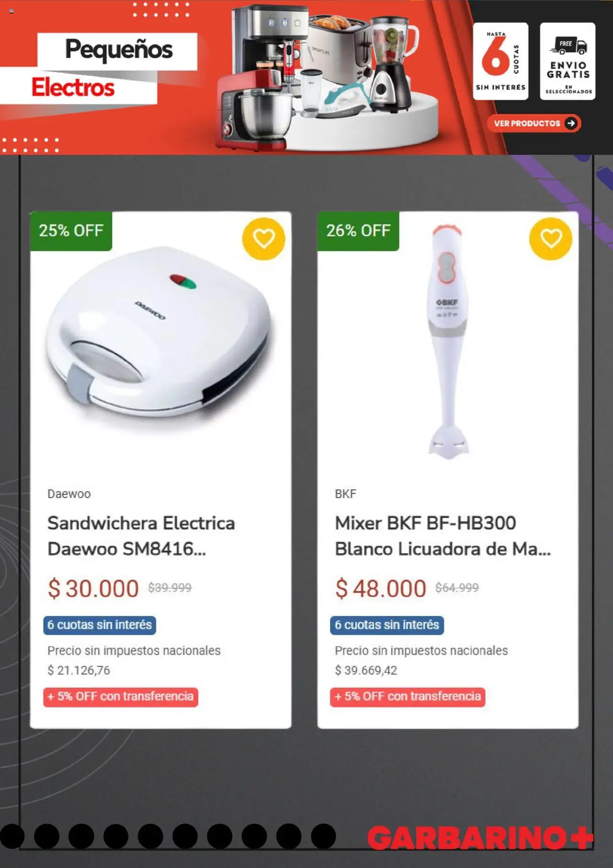This screenshot has width=613, height=868.
Task: Select mixer 6 cuotas sin interés tag
Action: point(387,625)
